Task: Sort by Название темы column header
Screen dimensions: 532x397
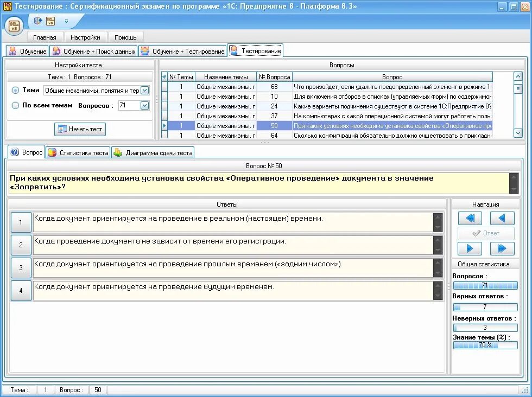Action: pyautogui.click(x=226, y=77)
